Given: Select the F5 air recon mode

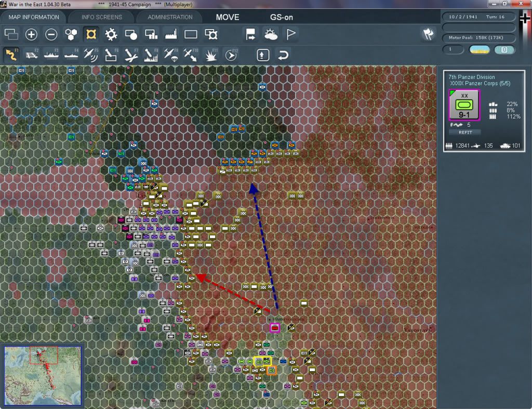Looking at the screenshot, I should [91, 55].
